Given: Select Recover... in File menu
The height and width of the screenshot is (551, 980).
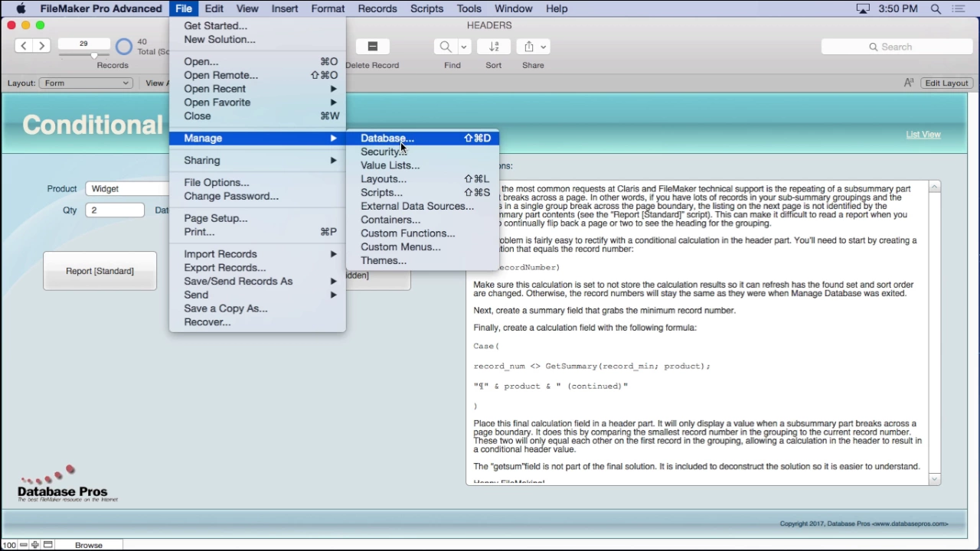Looking at the screenshot, I should [x=258, y=322].
